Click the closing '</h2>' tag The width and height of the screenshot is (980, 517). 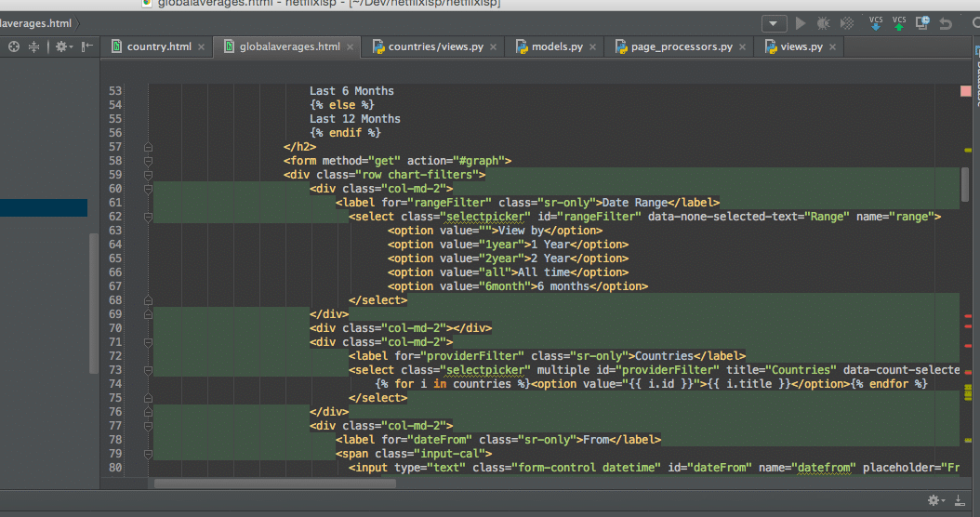299,147
